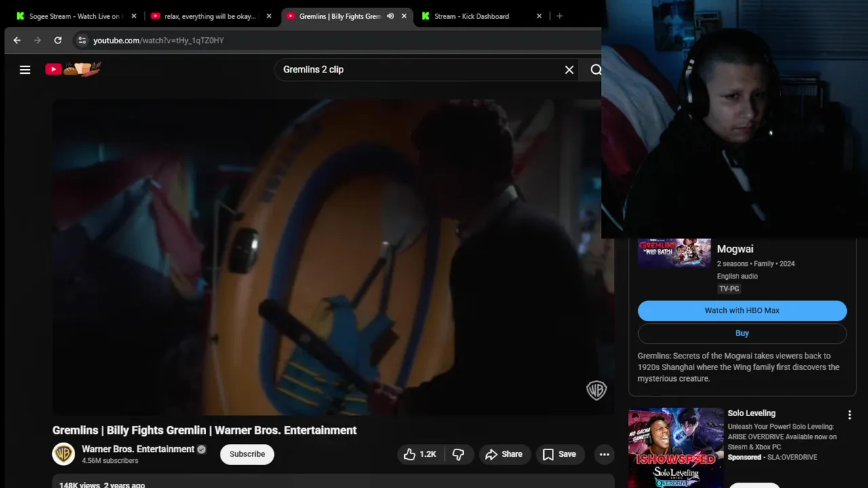The image size is (868, 488).
Task: Open the Solo Leveling sponsored thumbnail
Action: pos(675,448)
